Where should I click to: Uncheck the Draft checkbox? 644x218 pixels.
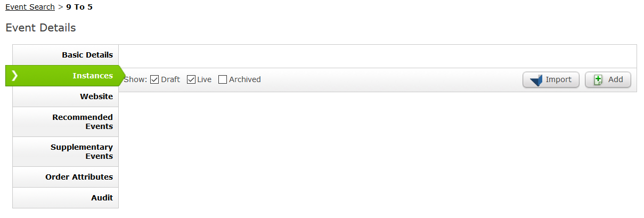point(154,79)
